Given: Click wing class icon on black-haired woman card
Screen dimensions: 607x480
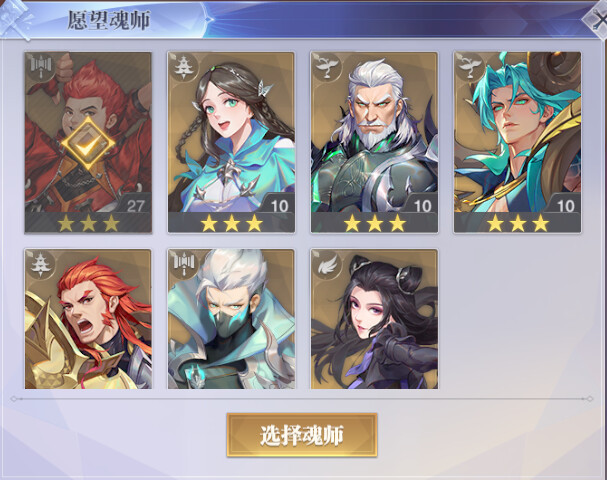Looking at the screenshot, I should pos(326,264).
